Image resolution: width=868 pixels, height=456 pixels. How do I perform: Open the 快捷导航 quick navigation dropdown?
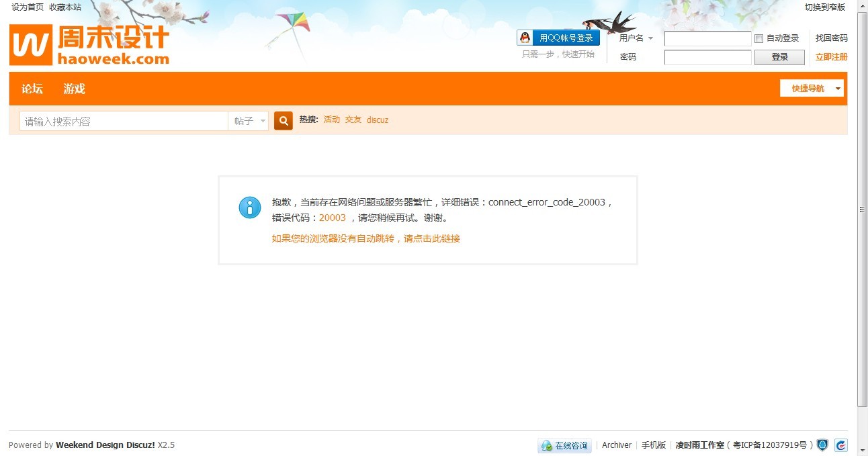pos(812,88)
